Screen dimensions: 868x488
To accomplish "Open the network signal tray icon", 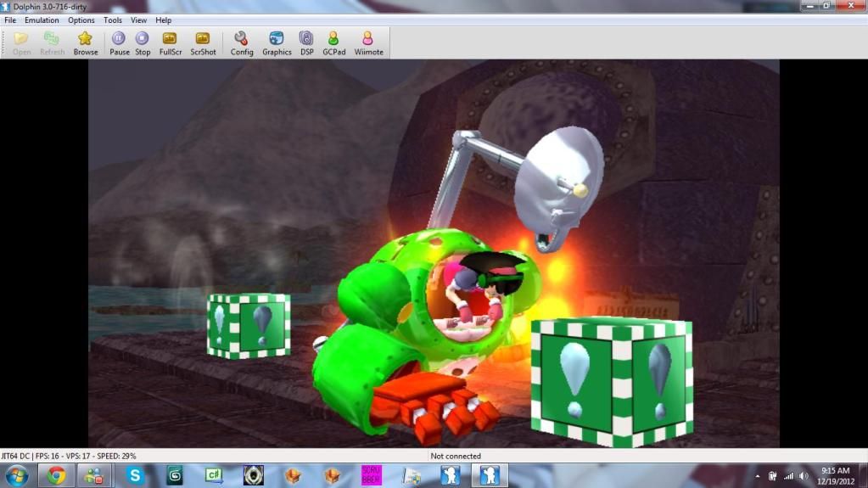I will click(788, 476).
